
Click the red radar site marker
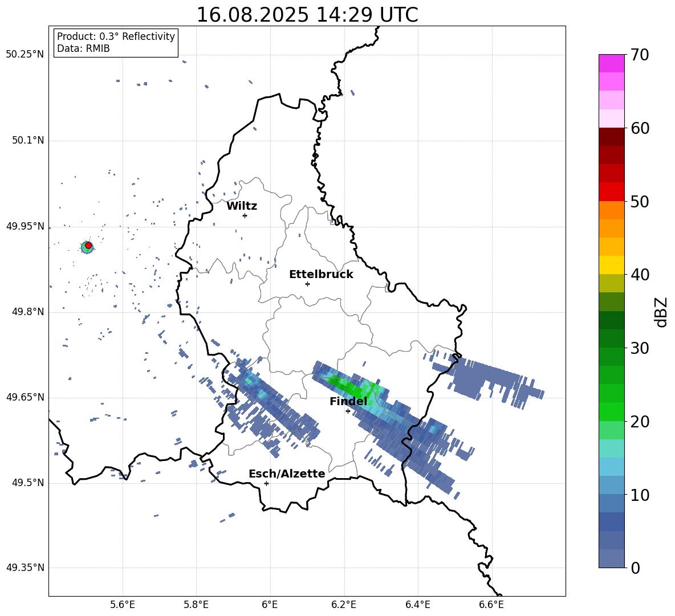pyautogui.click(x=88, y=246)
